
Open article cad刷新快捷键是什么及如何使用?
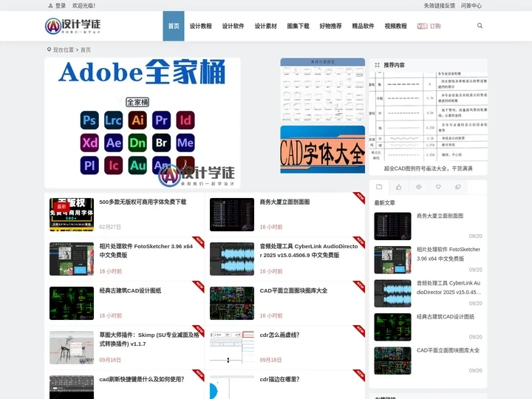pos(142,379)
